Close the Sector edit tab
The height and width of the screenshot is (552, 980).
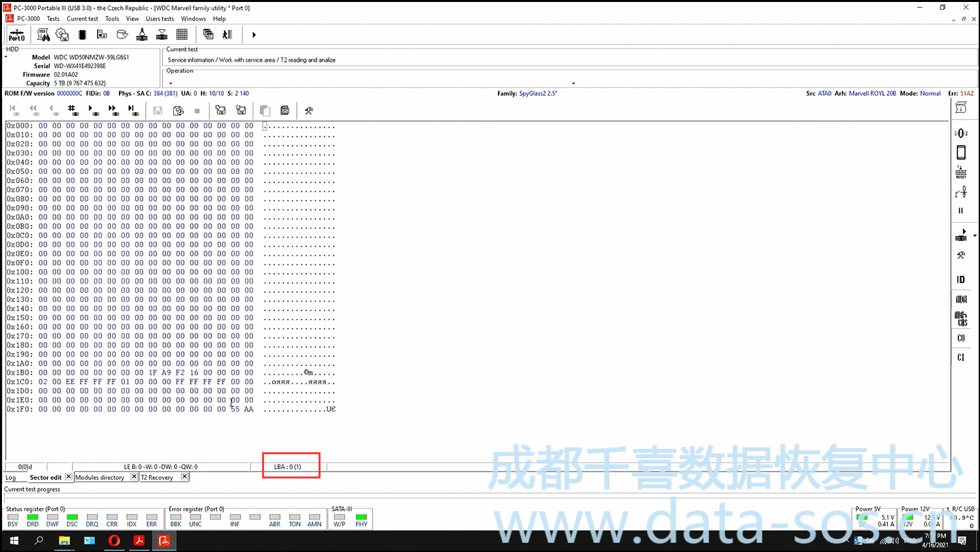point(68,477)
